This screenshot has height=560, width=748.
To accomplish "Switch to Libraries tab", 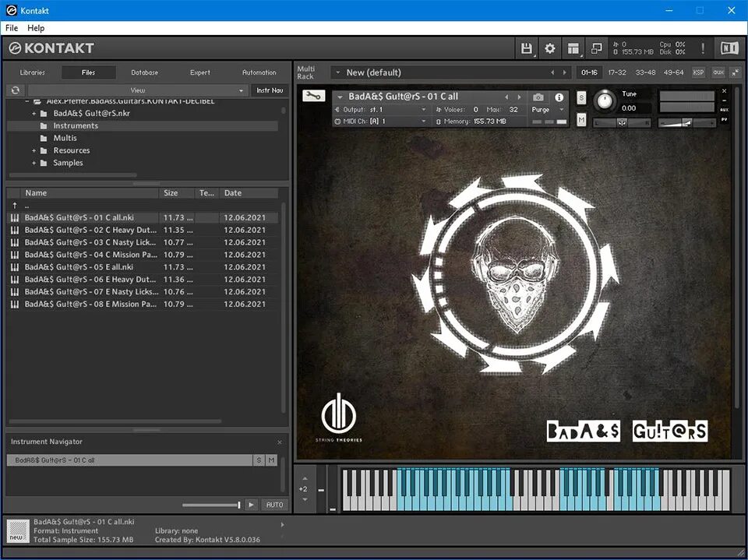I will point(33,72).
